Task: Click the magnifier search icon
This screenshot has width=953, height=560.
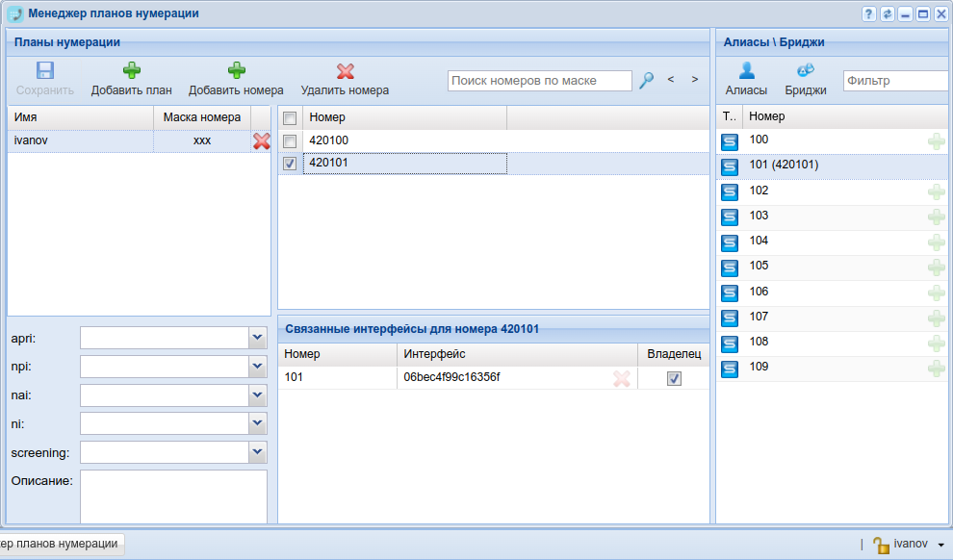Action: coord(646,80)
